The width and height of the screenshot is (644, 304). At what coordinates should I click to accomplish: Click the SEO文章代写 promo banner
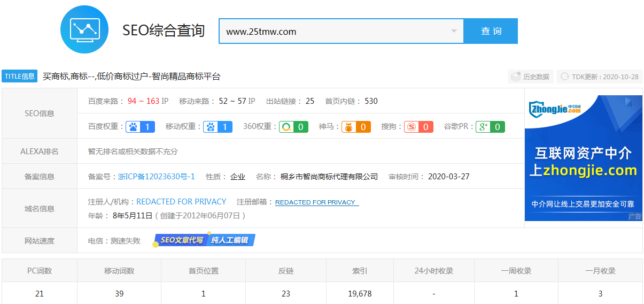click(181, 240)
